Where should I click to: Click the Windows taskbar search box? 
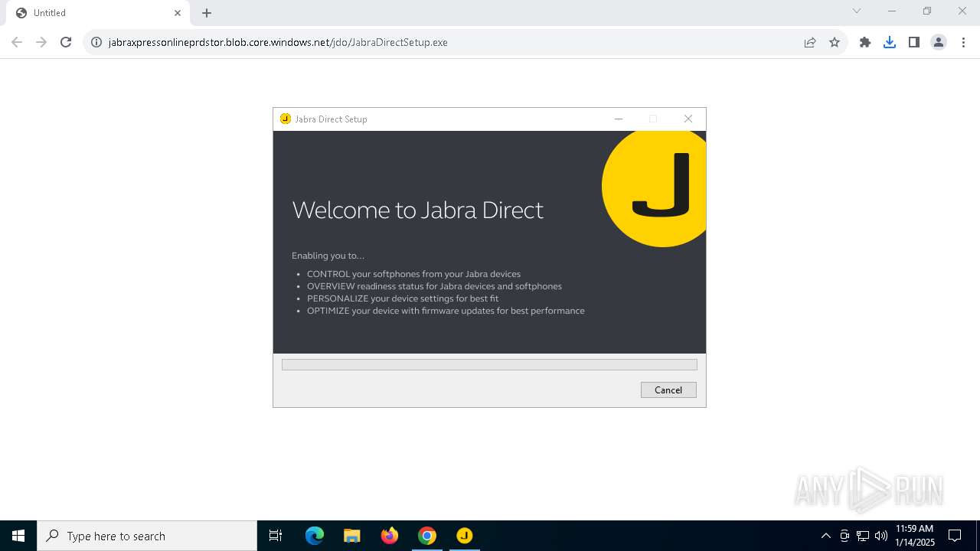coord(147,536)
